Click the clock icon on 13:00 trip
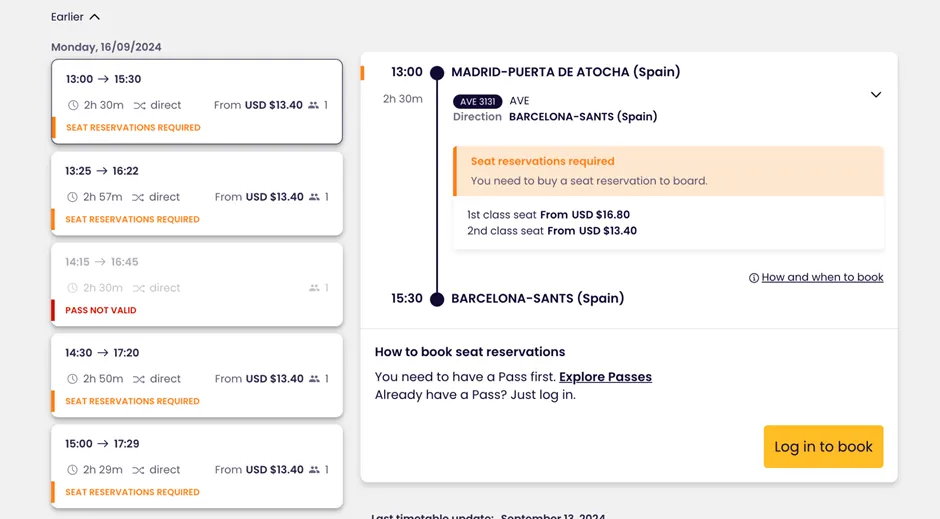Screen dimensions: 940x519 click(x=73, y=105)
